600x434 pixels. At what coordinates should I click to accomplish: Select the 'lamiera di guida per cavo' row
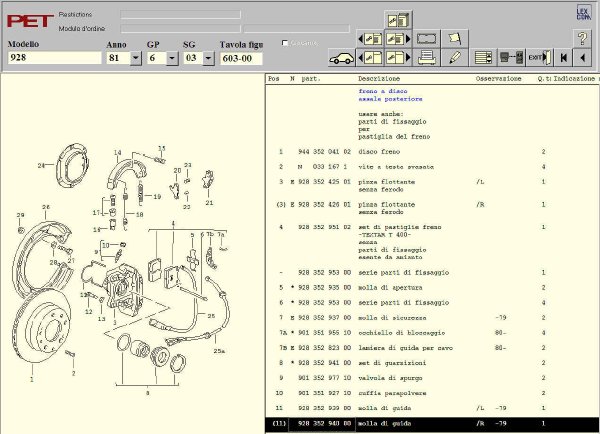click(432, 348)
